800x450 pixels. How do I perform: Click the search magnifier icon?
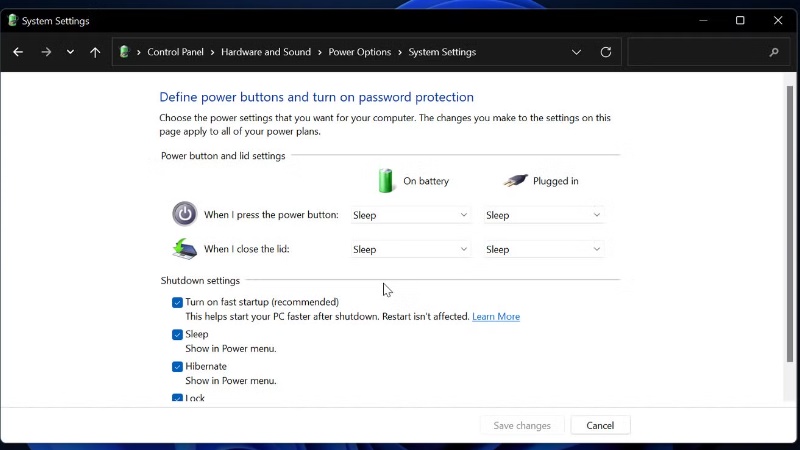[774, 52]
